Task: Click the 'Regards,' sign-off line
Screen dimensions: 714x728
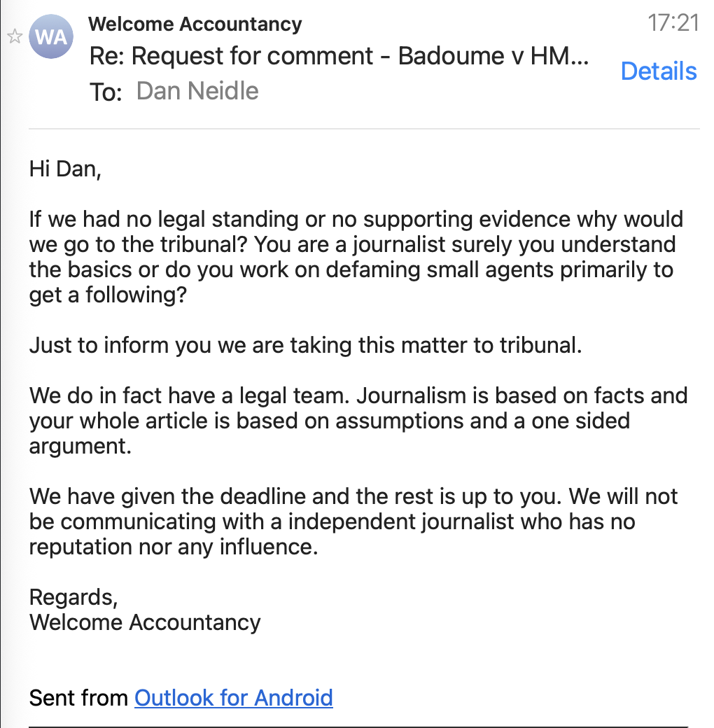Action: tap(73, 597)
